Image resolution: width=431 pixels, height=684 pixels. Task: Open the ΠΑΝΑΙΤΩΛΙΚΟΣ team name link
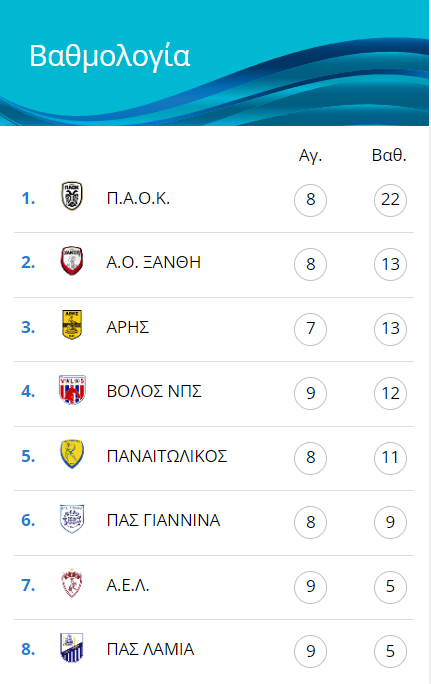pyautogui.click(x=167, y=456)
